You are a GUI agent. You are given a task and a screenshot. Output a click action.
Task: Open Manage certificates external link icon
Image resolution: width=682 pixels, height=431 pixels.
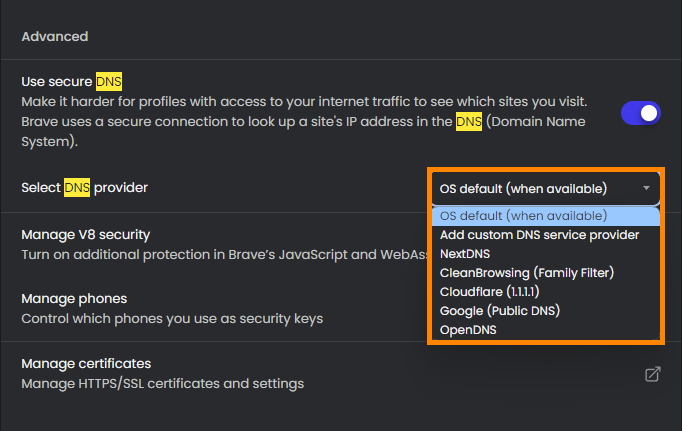[x=652, y=374]
